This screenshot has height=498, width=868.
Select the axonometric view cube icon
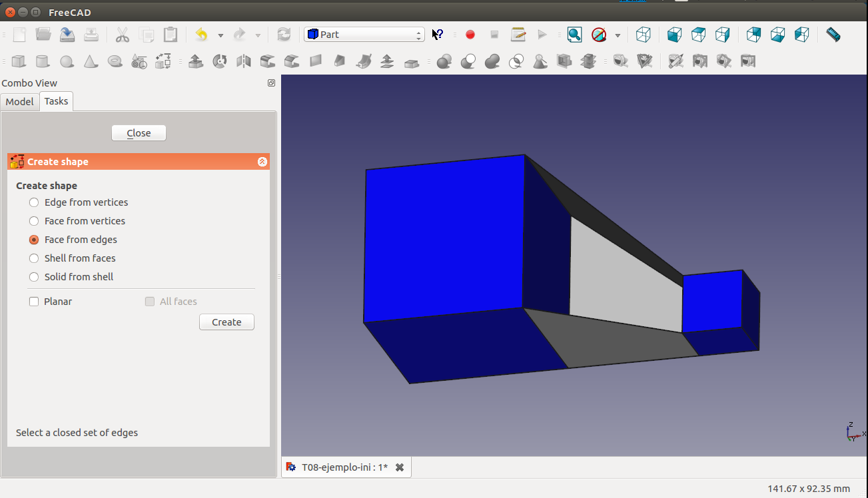(x=643, y=35)
